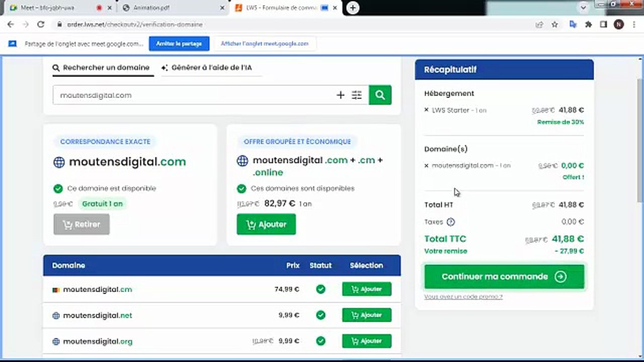Click available check icon for moutensdigital.net
Viewport: 644px width, 362px height.
click(320, 315)
